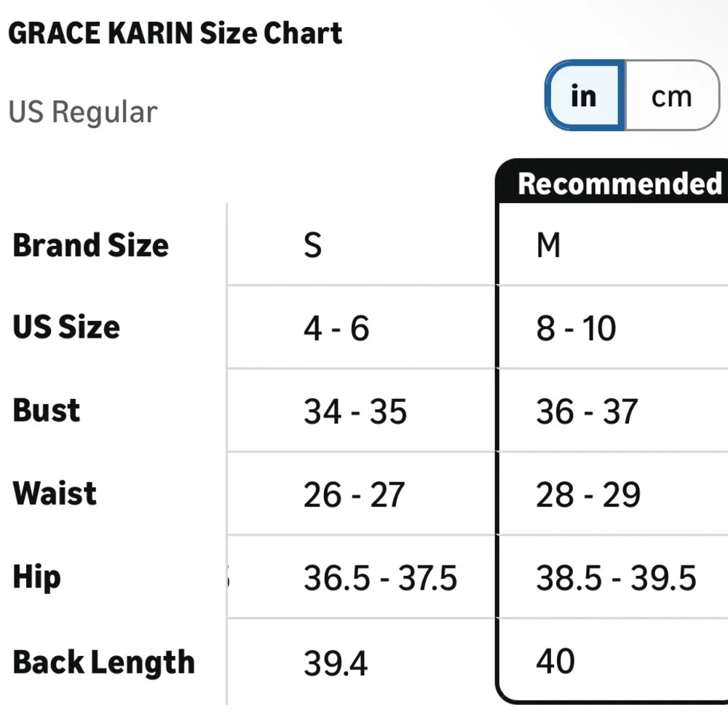Click the US Size row label
728x728 pixels.
tap(66, 328)
